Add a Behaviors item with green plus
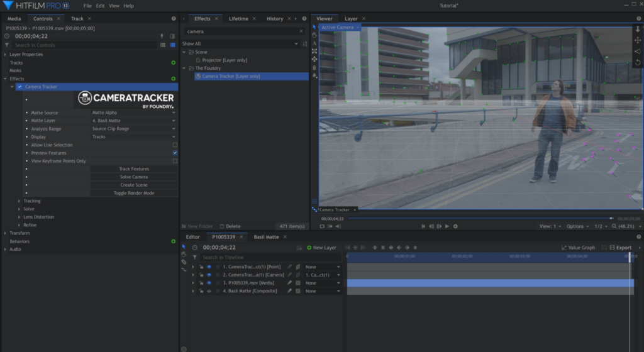This screenshot has height=352, width=644. (174, 241)
